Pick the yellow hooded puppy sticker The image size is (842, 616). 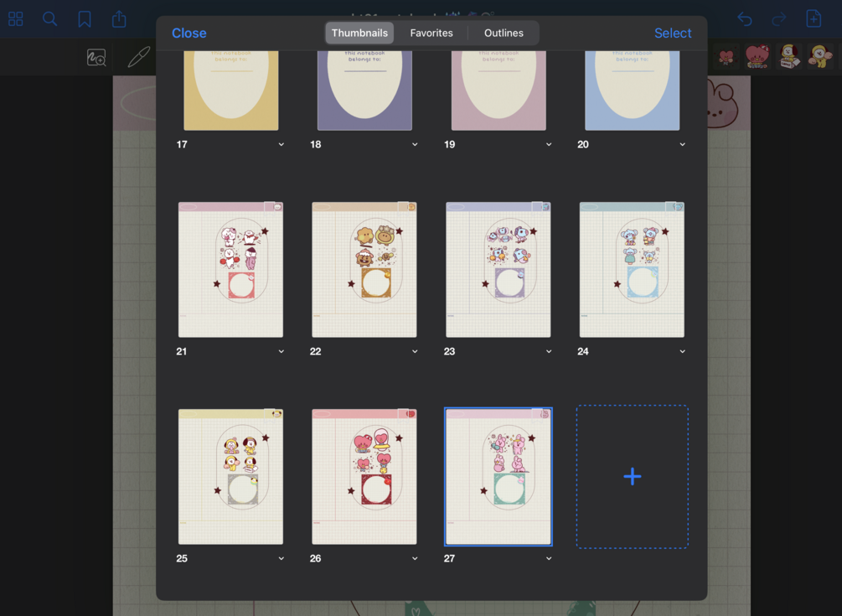coord(820,56)
